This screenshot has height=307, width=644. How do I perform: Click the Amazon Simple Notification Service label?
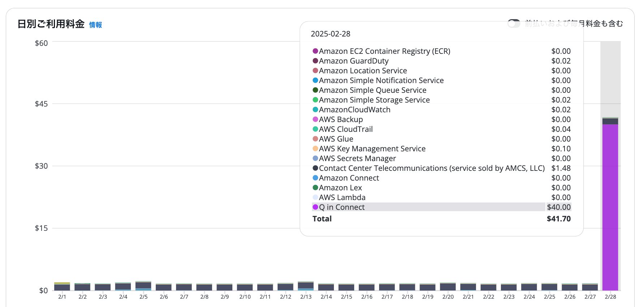(381, 80)
